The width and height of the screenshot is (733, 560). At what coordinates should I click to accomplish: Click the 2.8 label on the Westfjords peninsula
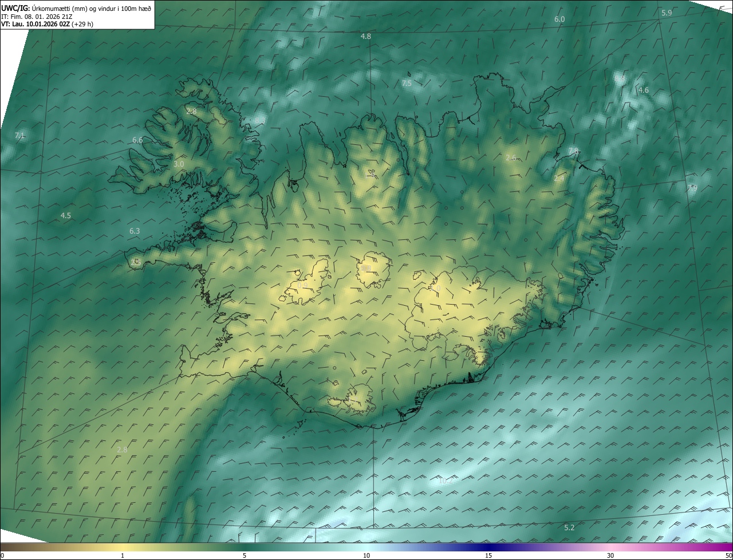191,112
